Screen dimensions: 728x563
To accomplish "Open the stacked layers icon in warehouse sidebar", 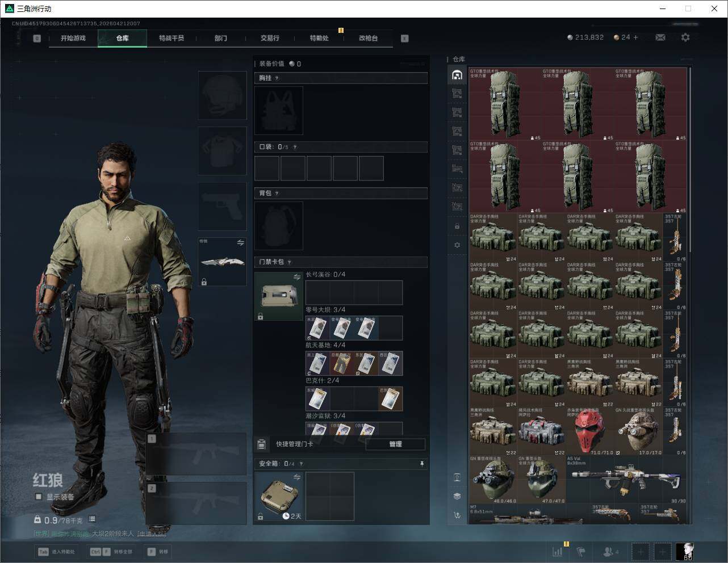I will (457, 496).
